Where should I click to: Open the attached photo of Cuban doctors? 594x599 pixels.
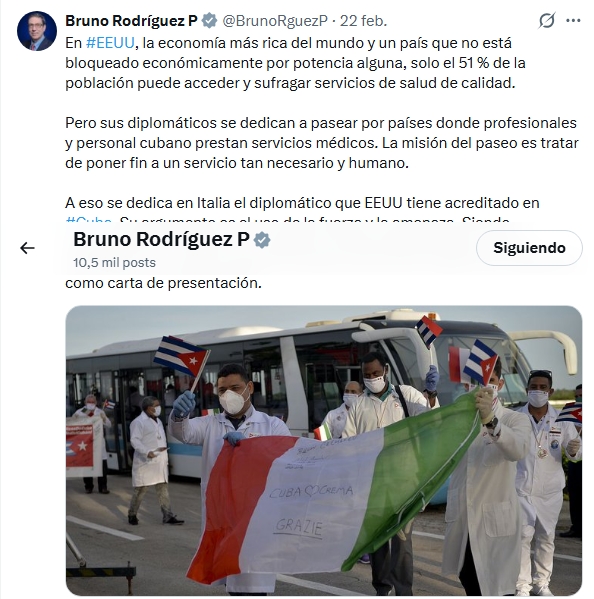[324, 451]
